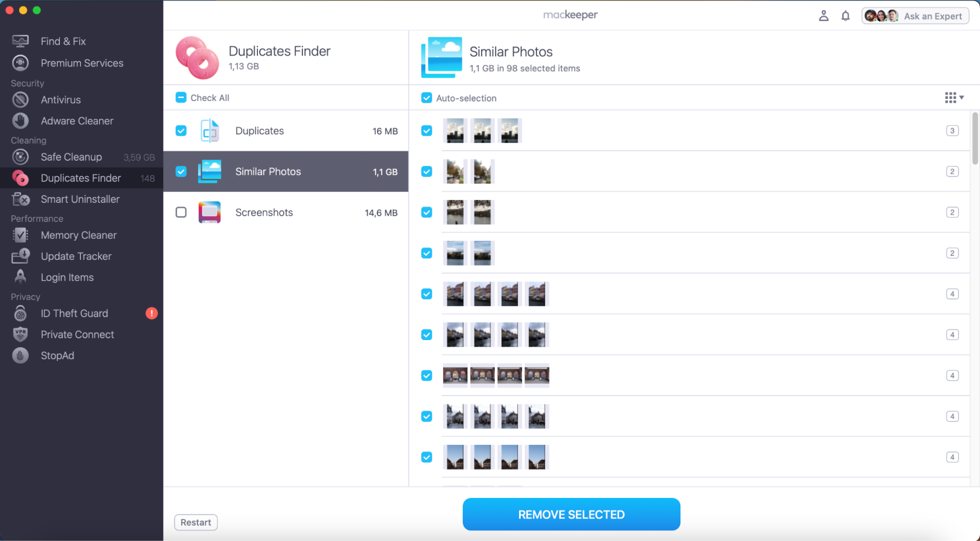Open second thumbnail of the two-photo tree group
This screenshot has width=980, height=541.
(482, 172)
